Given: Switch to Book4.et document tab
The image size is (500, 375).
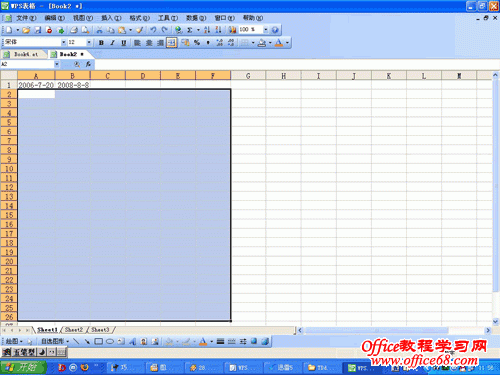Looking at the screenshot, I should (25, 54).
